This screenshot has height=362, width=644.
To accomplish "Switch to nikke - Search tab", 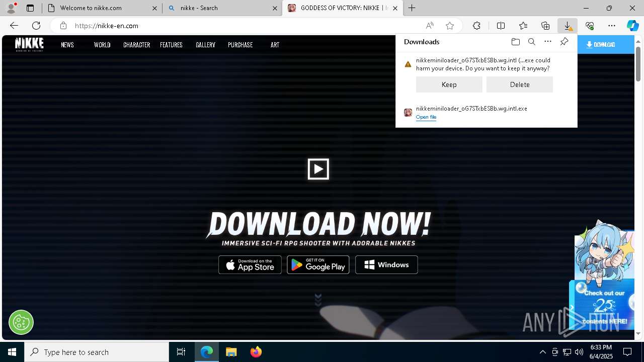I will tap(222, 8).
